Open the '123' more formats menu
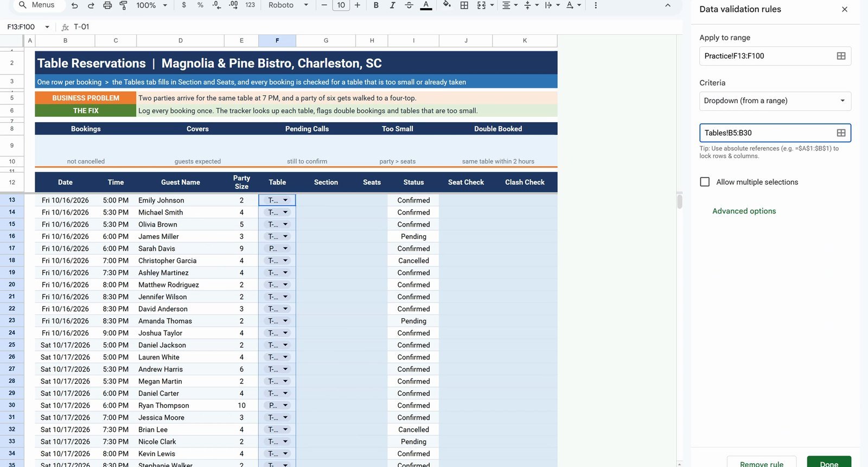 (250, 5)
